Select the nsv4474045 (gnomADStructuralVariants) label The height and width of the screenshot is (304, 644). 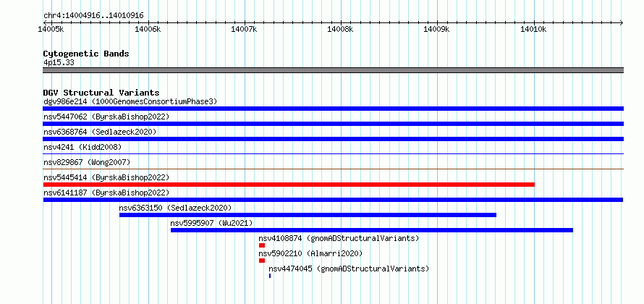[x=349, y=269]
